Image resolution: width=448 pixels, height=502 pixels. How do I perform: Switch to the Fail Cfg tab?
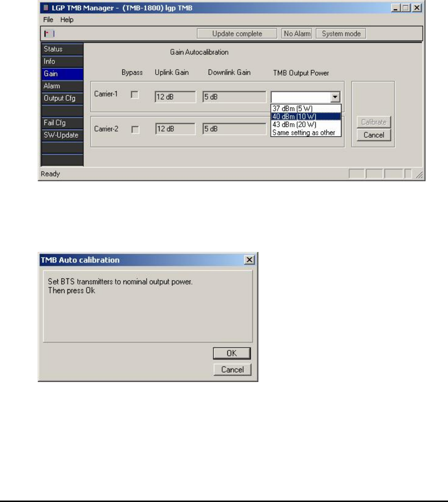pos(63,122)
